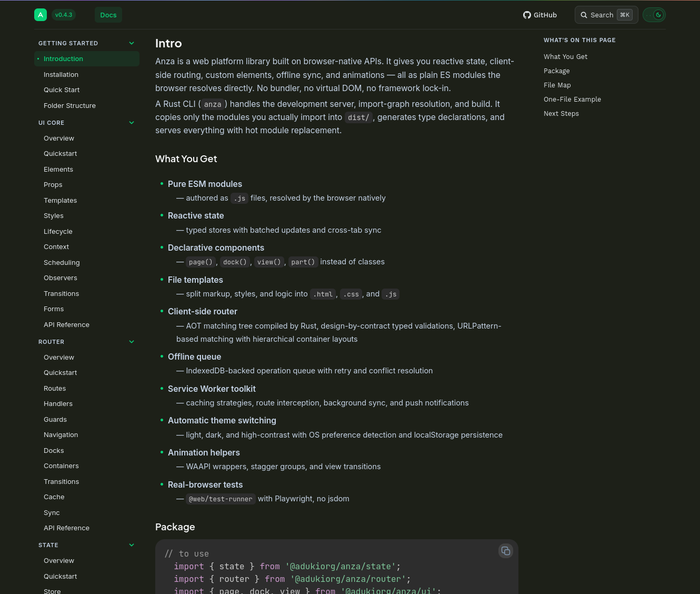Image resolution: width=700 pixels, height=594 pixels.
Task: Open the GitHub repository link
Action: click(x=540, y=15)
